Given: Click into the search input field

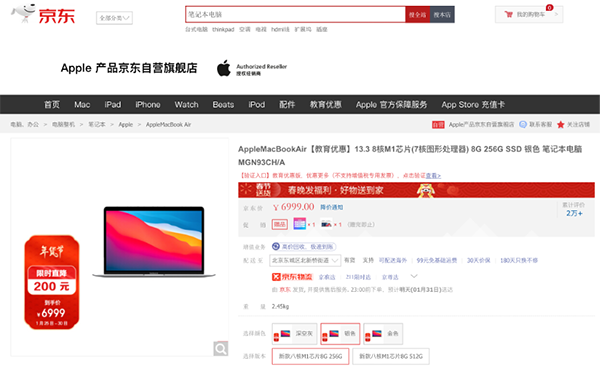Looking at the screenshot, I should click(295, 15).
